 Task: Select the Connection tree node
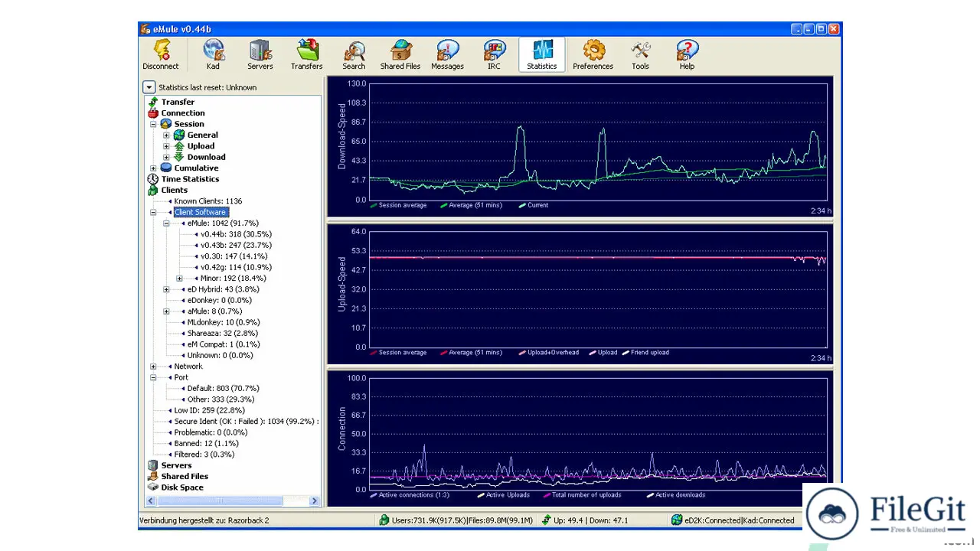183,112
